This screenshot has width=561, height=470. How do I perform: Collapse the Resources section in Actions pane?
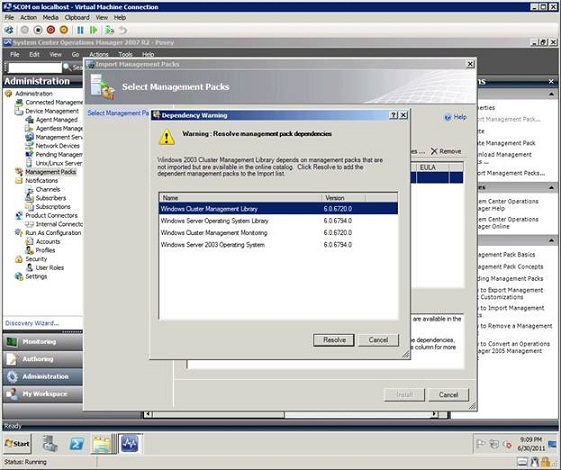[x=551, y=187]
